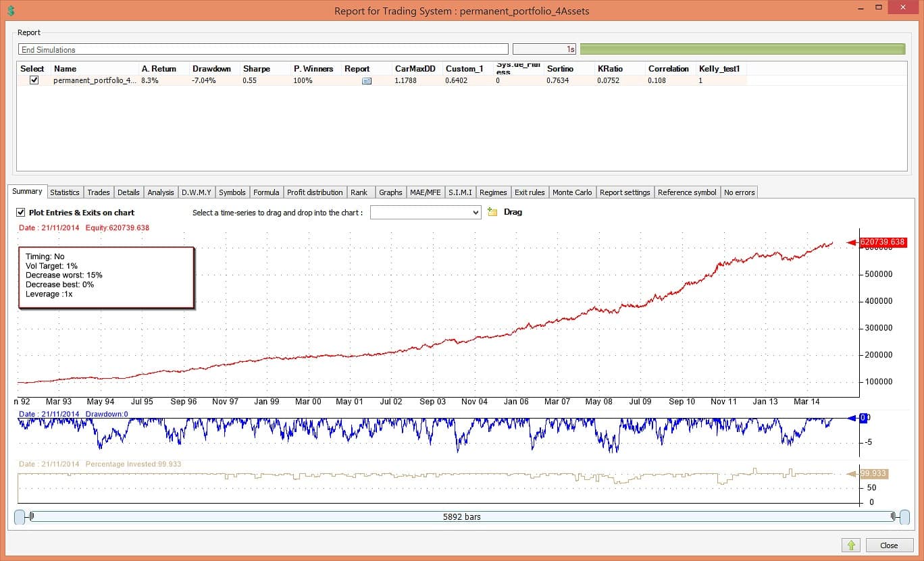Open the Profit distribution tab
Viewport: 924px width, 561px height.
[315, 192]
